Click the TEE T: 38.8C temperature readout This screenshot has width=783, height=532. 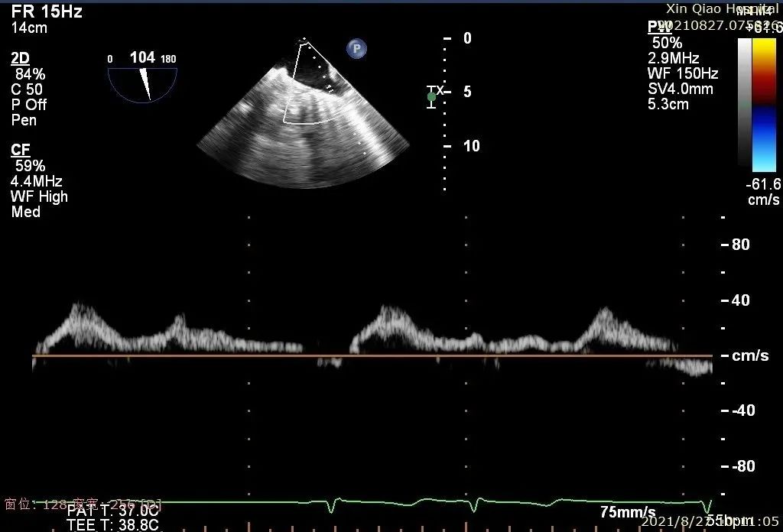tap(112, 524)
